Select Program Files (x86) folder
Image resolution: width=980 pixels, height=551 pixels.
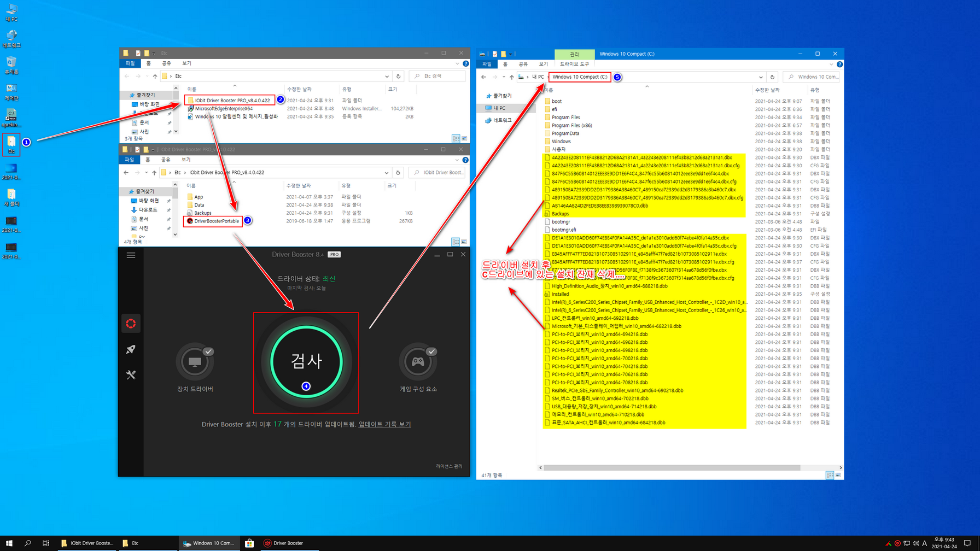pos(568,125)
